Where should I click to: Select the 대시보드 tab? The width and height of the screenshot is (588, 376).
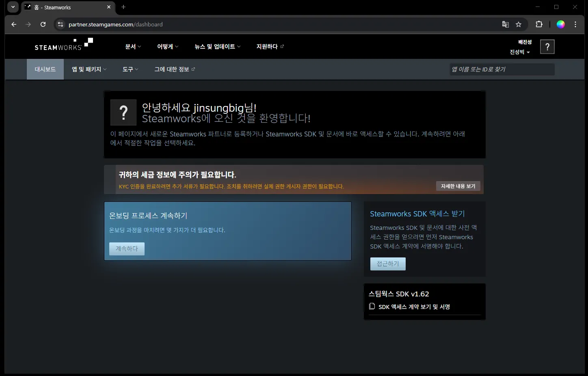coord(45,69)
